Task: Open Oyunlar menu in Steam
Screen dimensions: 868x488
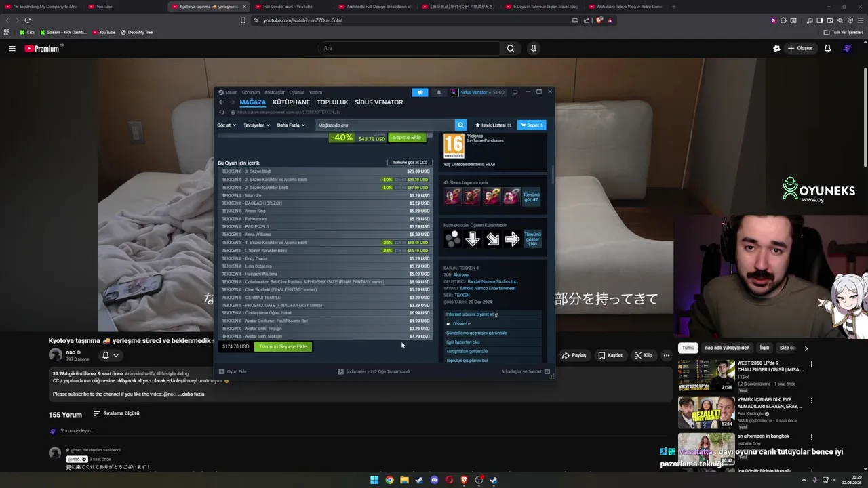Action: [297, 92]
